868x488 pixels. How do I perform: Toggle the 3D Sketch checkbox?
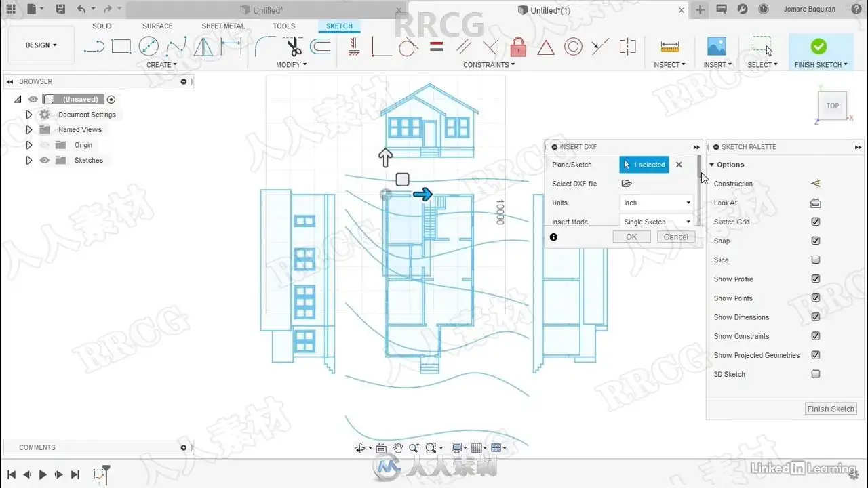pos(816,373)
